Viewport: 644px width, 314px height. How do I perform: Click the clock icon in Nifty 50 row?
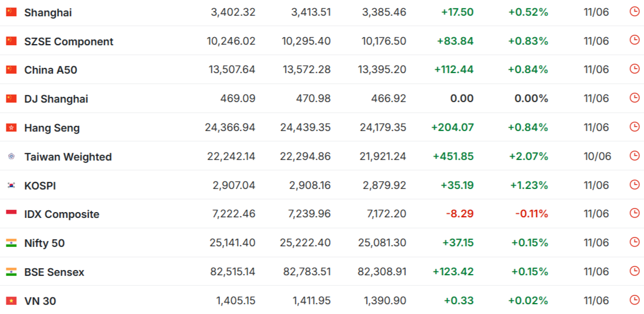634,243
